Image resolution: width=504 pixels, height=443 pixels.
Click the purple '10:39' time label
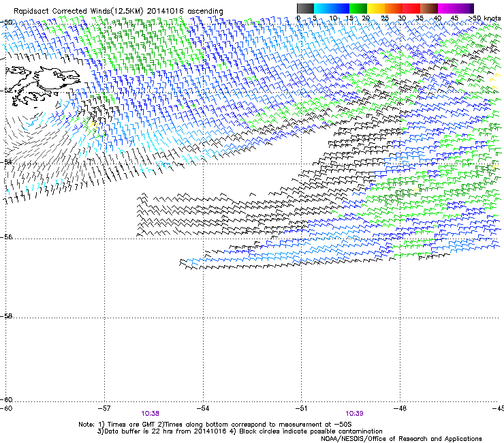(x=355, y=414)
